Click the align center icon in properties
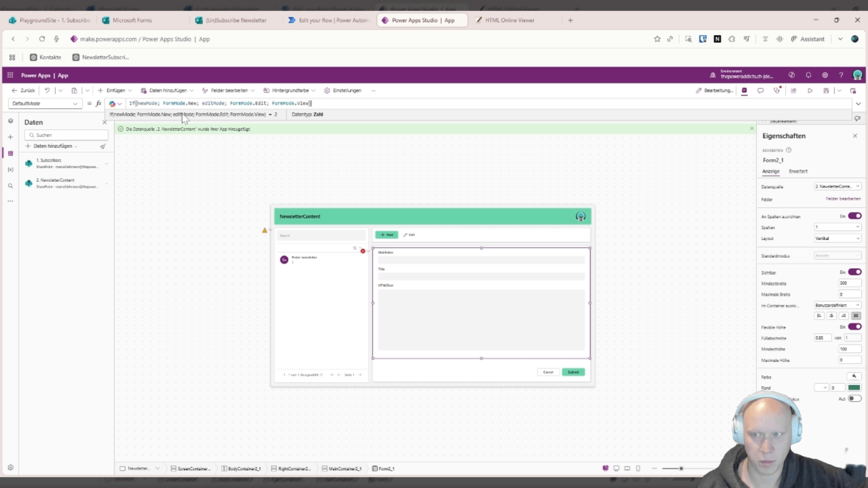This screenshot has width=868, height=488. (x=831, y=316)
